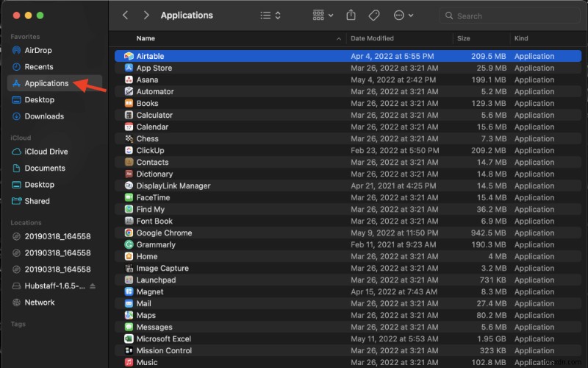Select the ClickUp app icon
The height and width of the screenshot is (368, 588).
(129, 150)
